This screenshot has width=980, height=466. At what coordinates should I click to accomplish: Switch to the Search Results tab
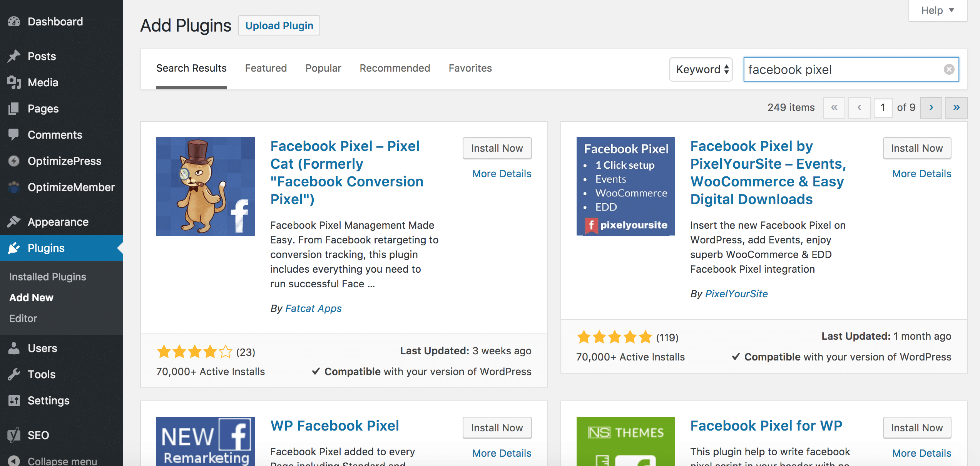[191, 68]
